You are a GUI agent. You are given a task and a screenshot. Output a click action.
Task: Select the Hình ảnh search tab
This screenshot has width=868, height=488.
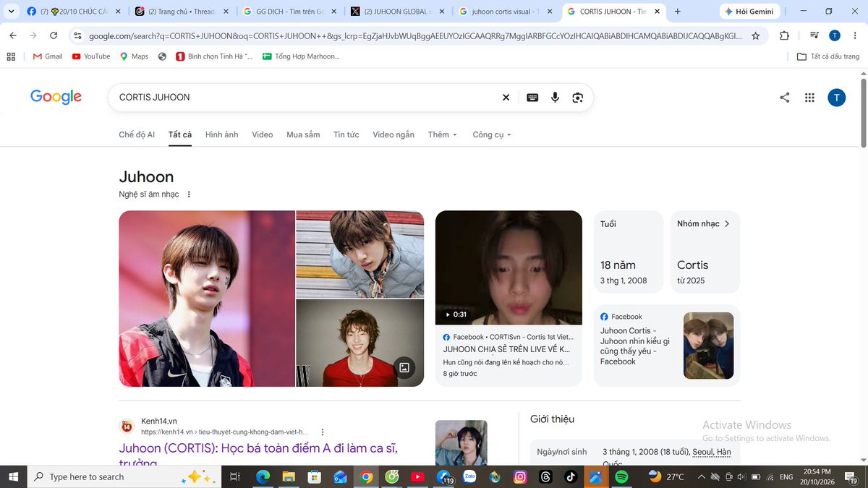click(221, 134)
